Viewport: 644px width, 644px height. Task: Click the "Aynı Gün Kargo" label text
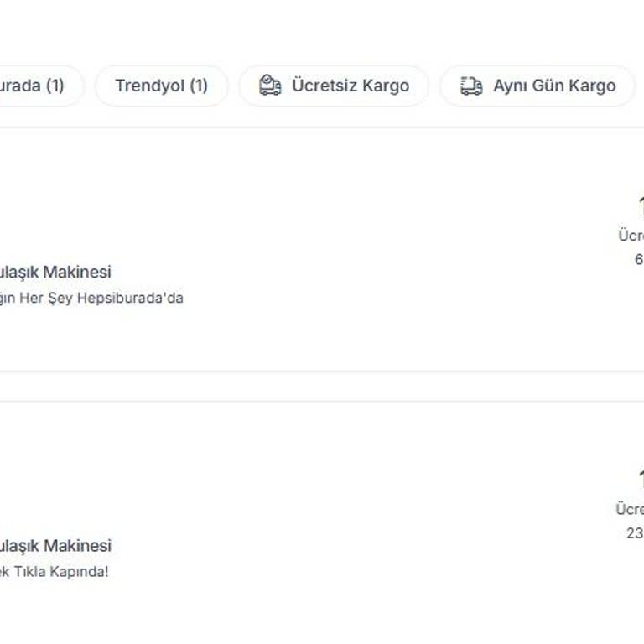click(x=554, y=86)
